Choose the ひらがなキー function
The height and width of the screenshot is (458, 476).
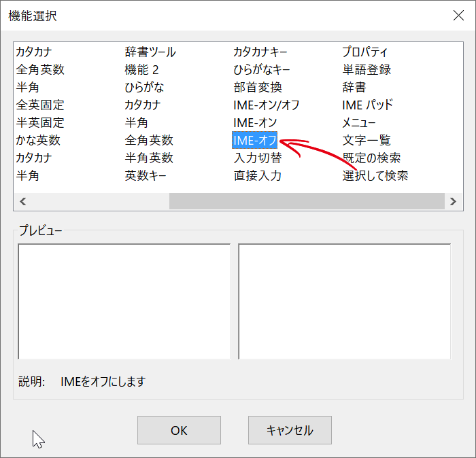point(261,70)
